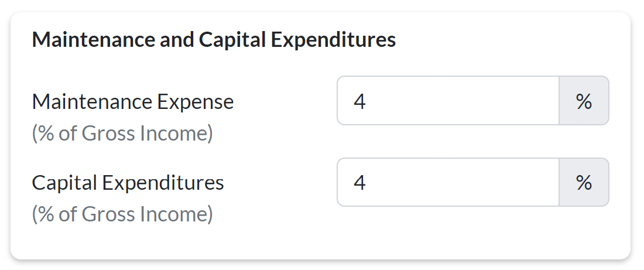Click the gray percent addon on top row
644x270 pixels.
click(x=584, y=101)
